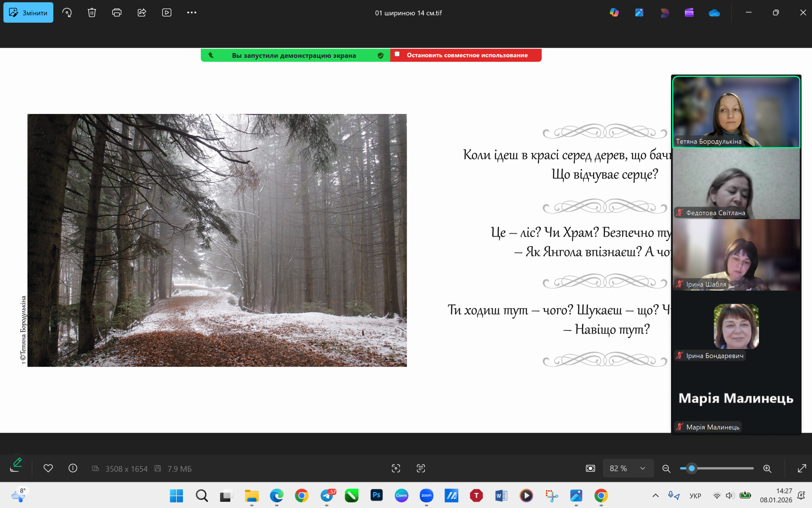
Task: Click the zoom in magnifier icon
Action: (767, 468)
